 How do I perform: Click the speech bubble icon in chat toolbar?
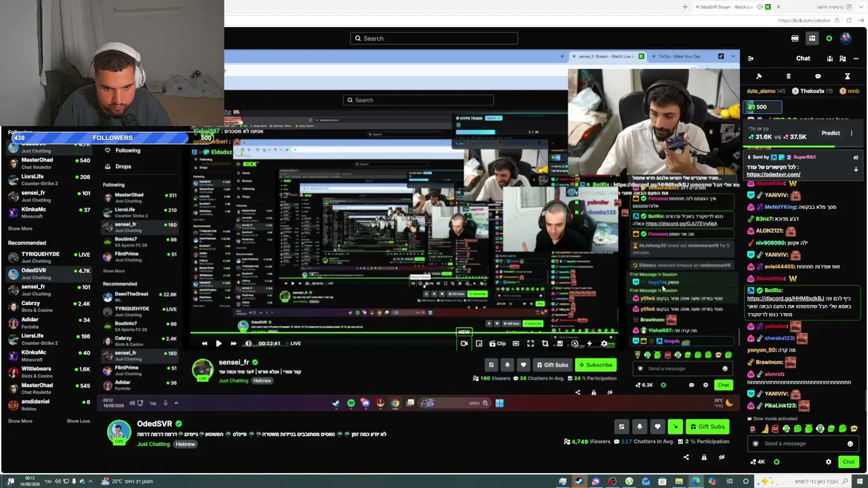[x=818, y=77]
